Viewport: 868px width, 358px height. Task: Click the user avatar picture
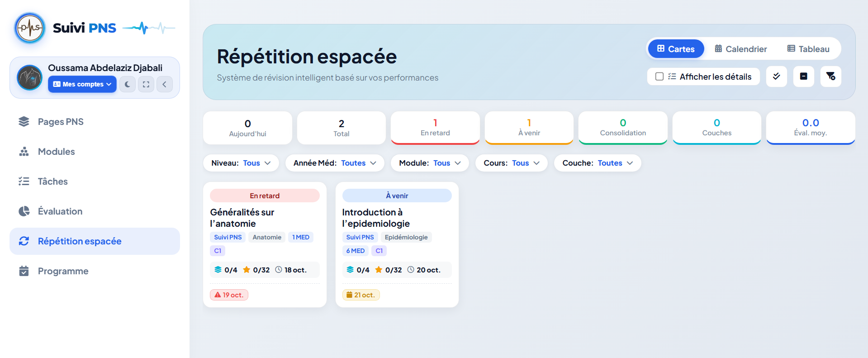29,77
